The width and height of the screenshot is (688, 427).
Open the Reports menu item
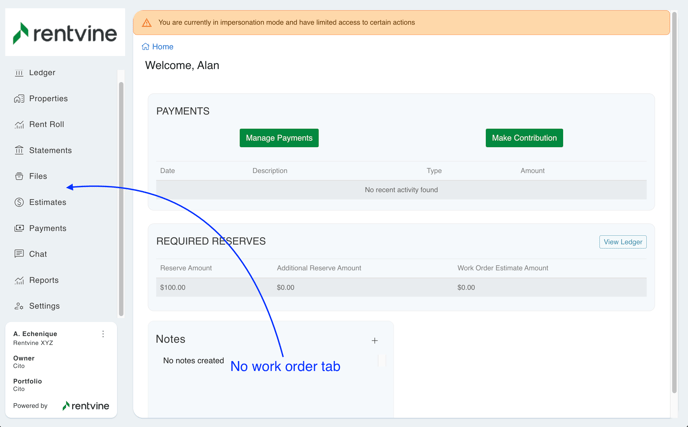click(x=44, y=281)
